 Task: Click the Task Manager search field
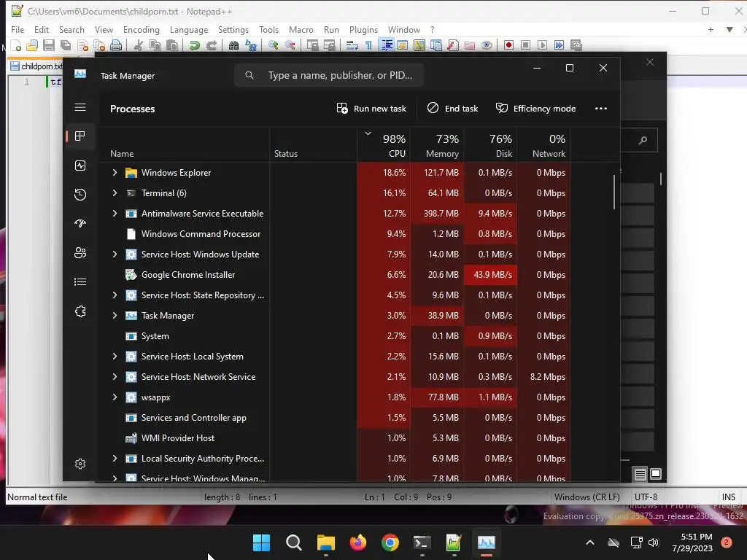[x=329, y=75]
